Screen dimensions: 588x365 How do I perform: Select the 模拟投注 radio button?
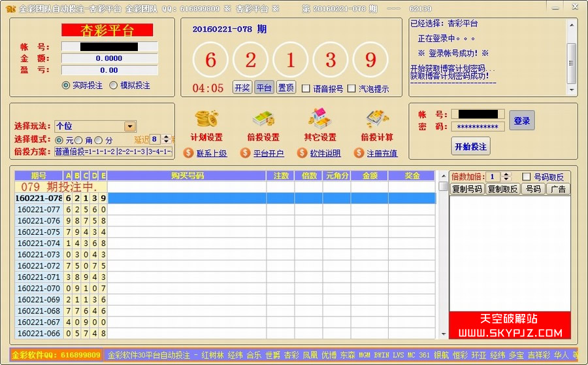tap(114, 85)
